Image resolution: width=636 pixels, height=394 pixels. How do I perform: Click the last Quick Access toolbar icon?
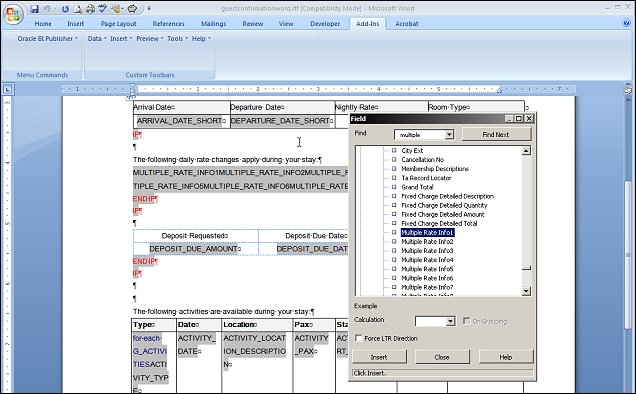132,9
